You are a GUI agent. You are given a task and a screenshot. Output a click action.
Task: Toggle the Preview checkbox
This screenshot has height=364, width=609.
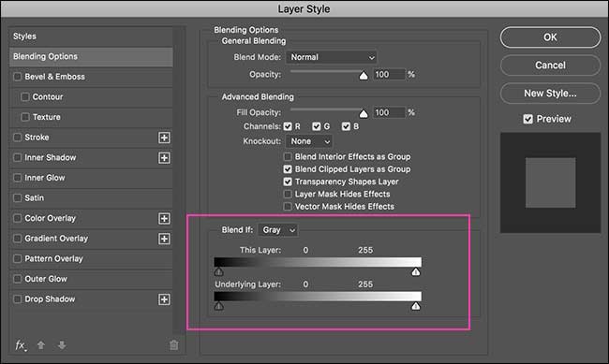pyautogui.click(x=527, y=119)
